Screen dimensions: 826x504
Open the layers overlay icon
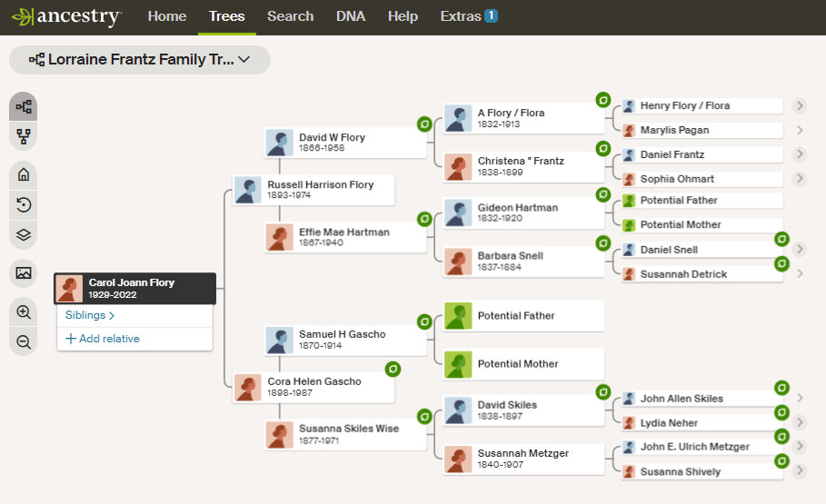(24, 235)
